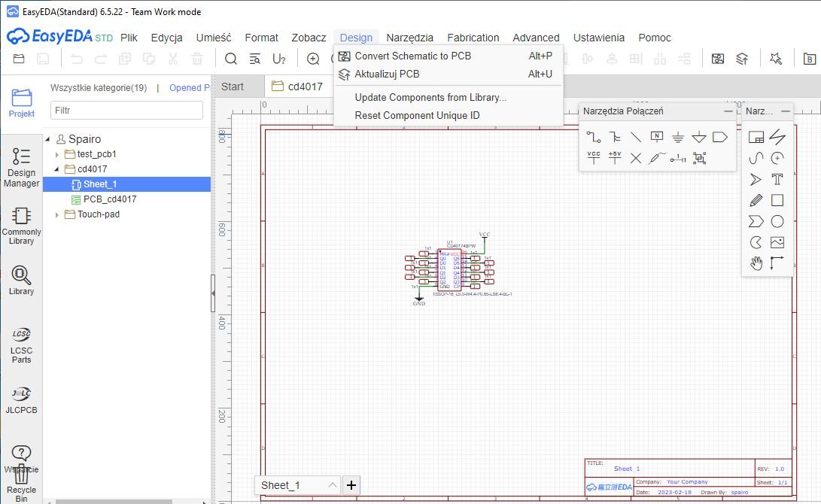The height and width of the screenshot is (504, 821).
Task: Open the Design Manager panel
Action: [x=22, y=168]
